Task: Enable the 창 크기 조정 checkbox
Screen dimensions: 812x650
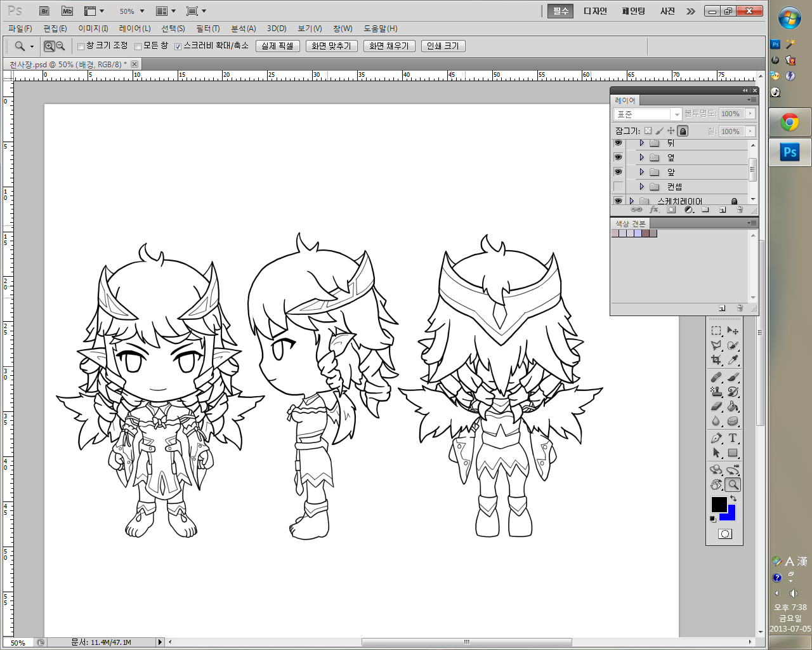Action: [x=81, y=46]
